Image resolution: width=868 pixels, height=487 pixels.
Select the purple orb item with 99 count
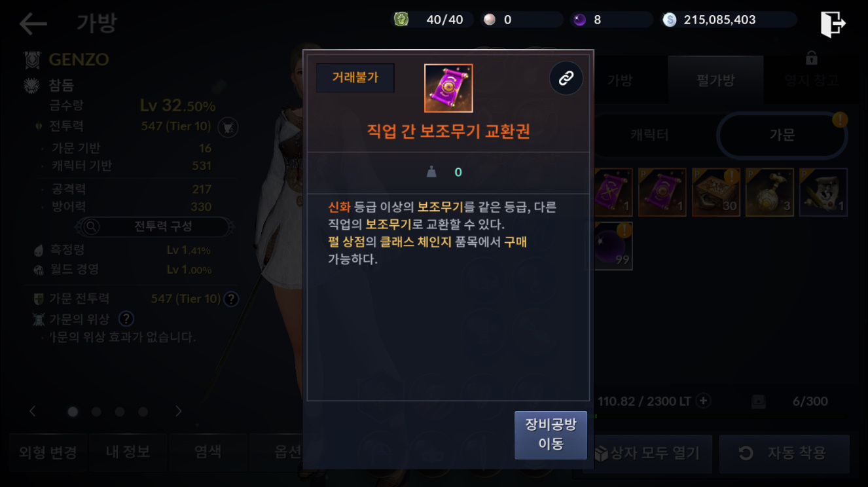click(x=613, y=246)
